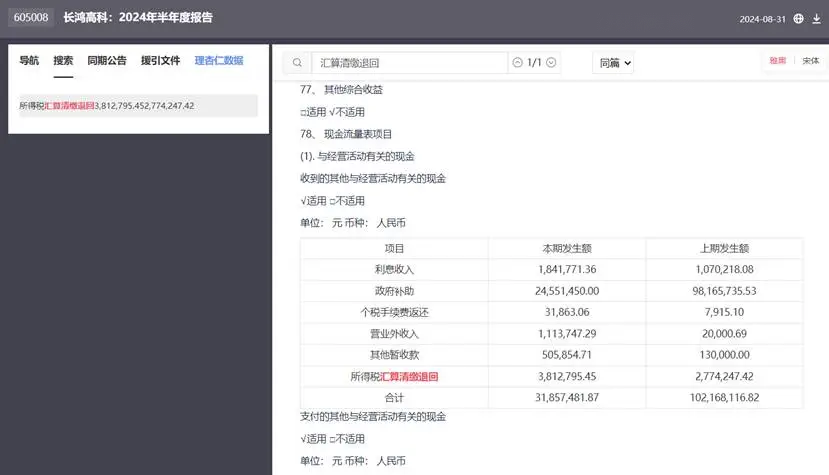This screenshot has height=475, width=829.
Task: Click the highlighted 所得税汇算清缴退回 table cell
Action: (394, 377)
